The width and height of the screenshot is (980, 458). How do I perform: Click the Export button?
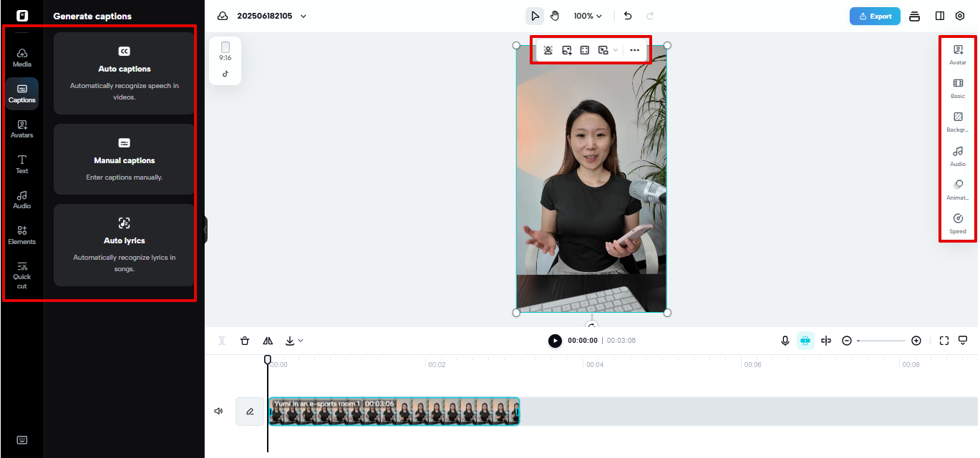point(874,15)
